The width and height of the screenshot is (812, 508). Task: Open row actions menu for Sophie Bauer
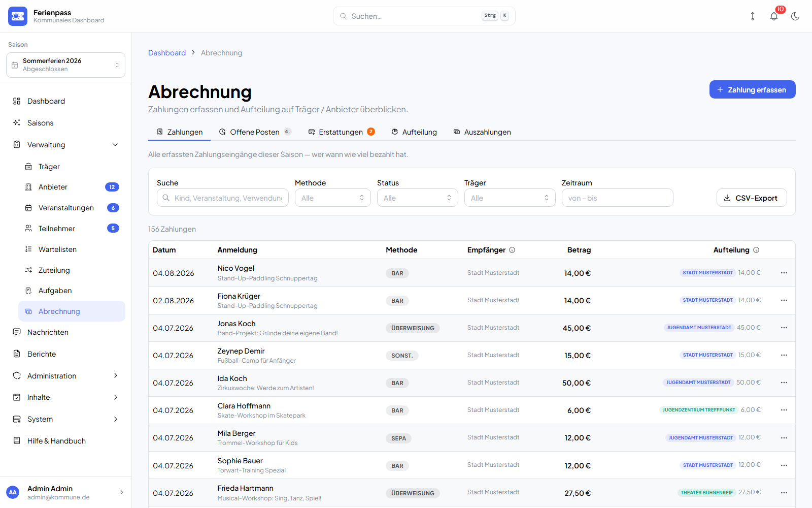pos(784,465)
